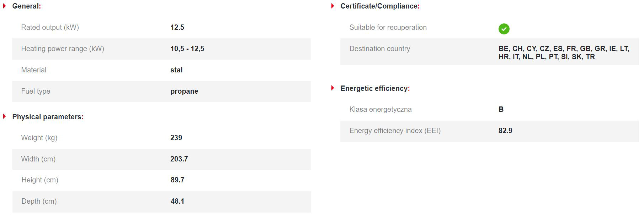Select the General section heading

coord(26,6)
